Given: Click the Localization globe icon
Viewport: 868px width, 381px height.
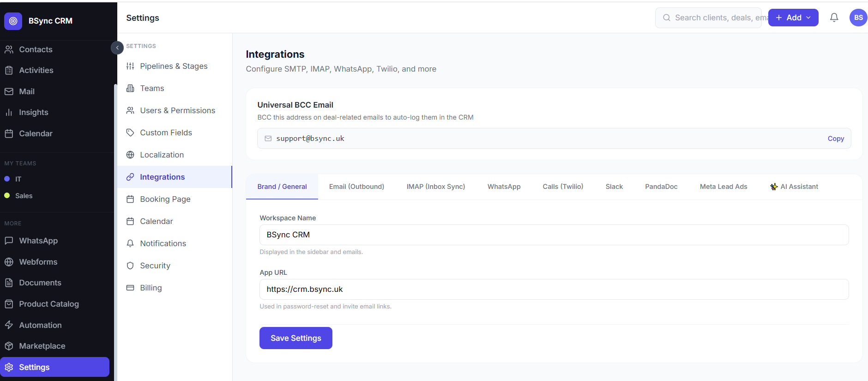Looking at the screenshot, I should click(130, 155).
